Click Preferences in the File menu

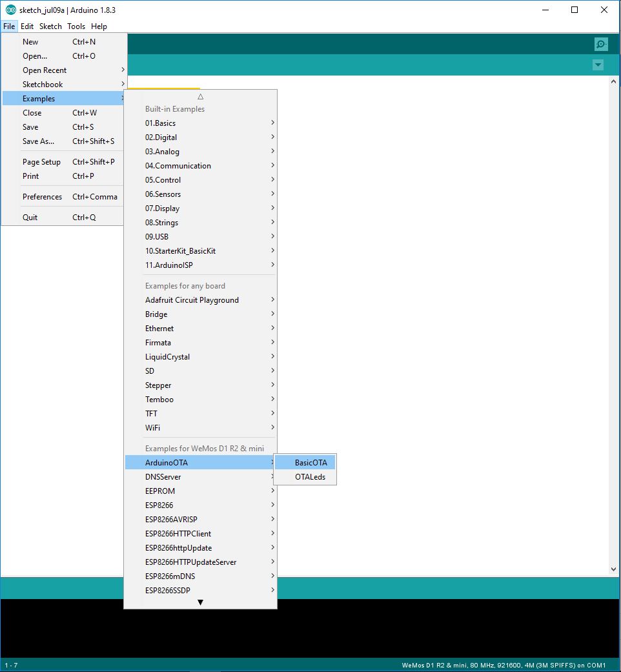[x=43, y=197]
